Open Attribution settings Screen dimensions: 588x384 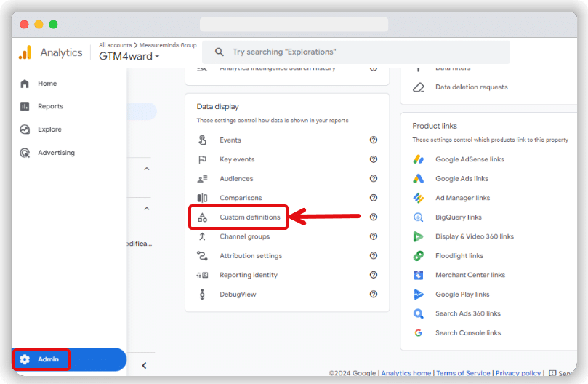251,255
